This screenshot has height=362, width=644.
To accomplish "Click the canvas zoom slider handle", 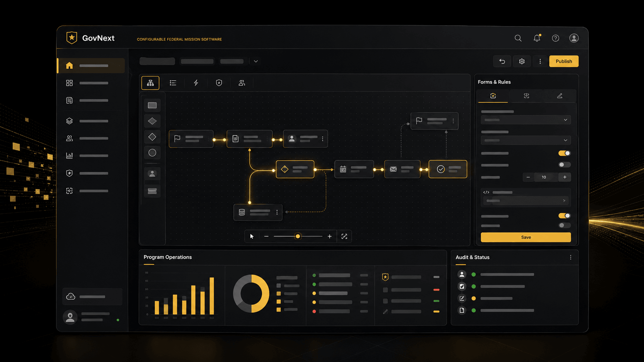I will (x=298, y=236).
